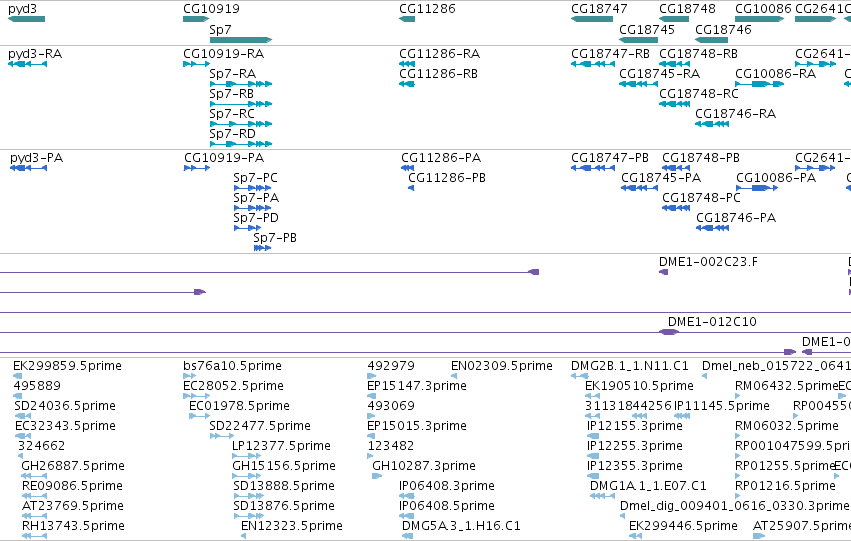Select the CG10919-PA protein
The image size is (851, 541).
[196, 168]
